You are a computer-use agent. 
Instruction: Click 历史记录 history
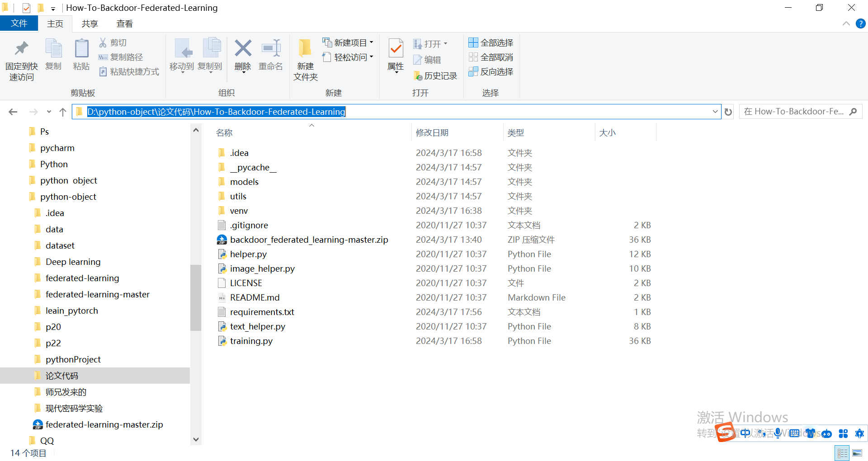[x=435, y=76]
